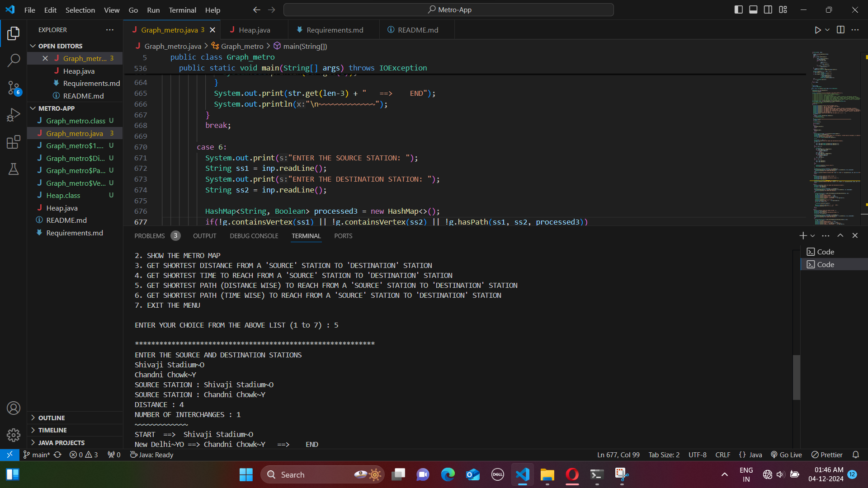This screenshot has height=488, width=868.
Task: Click the Run Java play button
Action: (x=817, y=30)
